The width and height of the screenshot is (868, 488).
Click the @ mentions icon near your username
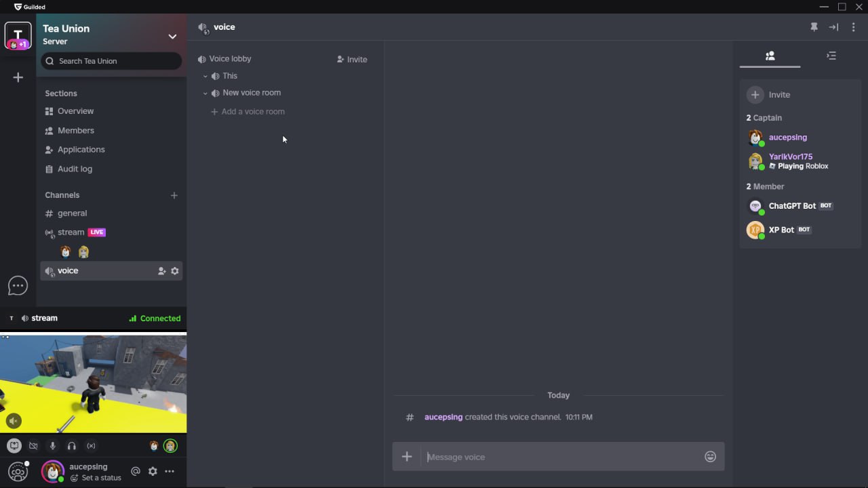coord(136,471)
